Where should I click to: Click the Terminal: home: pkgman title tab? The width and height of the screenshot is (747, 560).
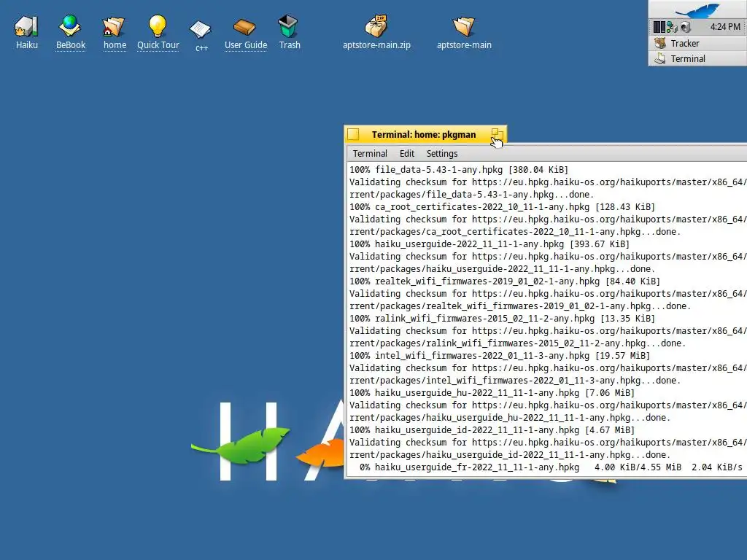pos(425,134)
